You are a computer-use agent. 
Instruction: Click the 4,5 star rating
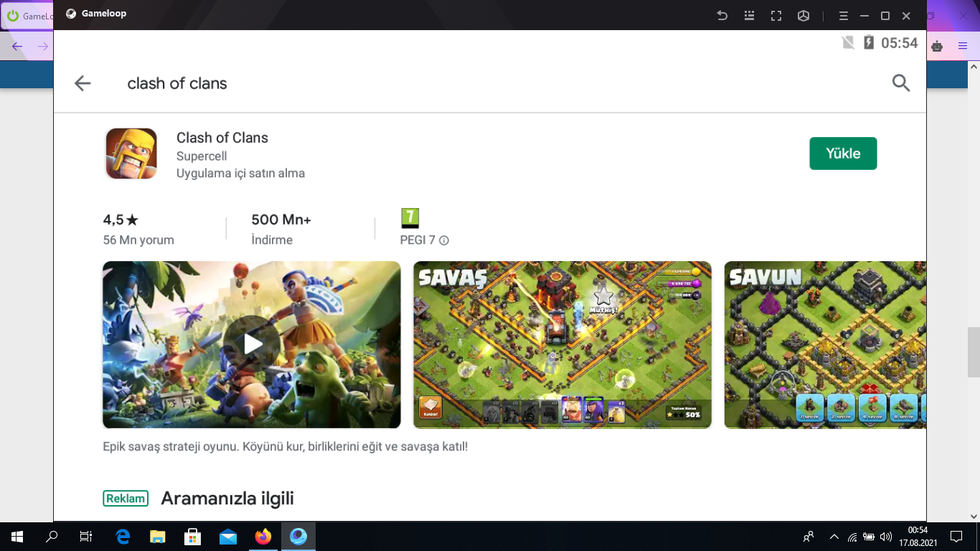[121, 220]
